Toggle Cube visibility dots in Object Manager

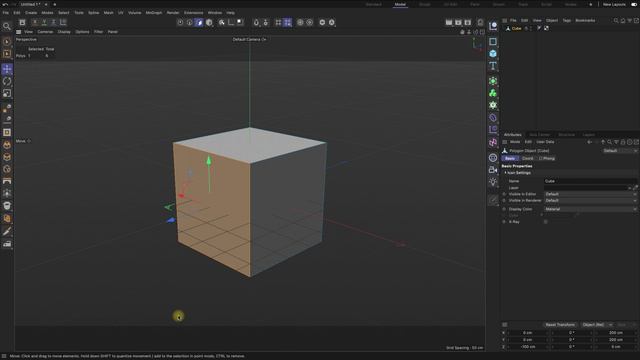pos(530,29)
